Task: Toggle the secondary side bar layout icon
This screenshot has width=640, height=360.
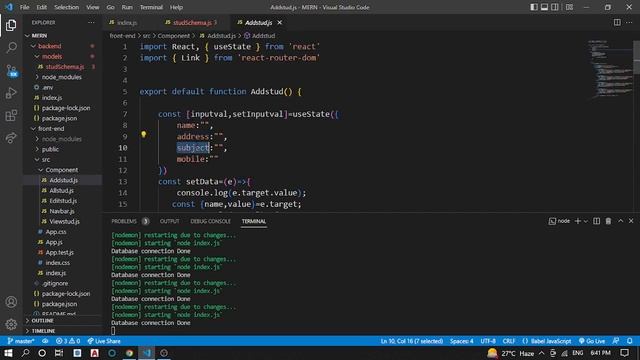Action: (x=555, y=7)
